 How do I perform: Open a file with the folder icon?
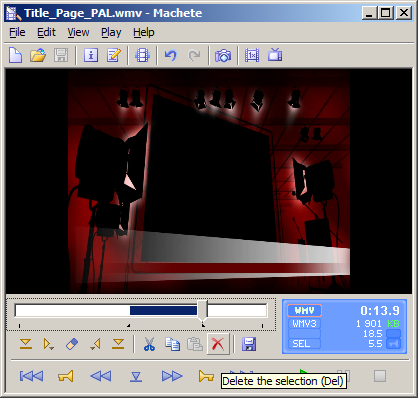(38, 55)
